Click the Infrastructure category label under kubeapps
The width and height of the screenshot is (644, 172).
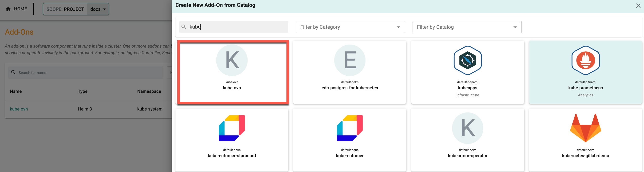pos(468,95)
